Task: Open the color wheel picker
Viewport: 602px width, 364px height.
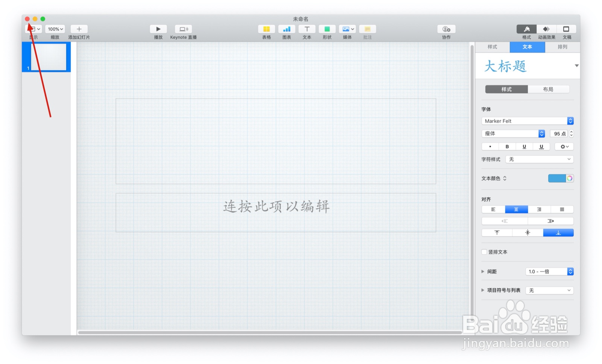Action: (x=570, y=178)
